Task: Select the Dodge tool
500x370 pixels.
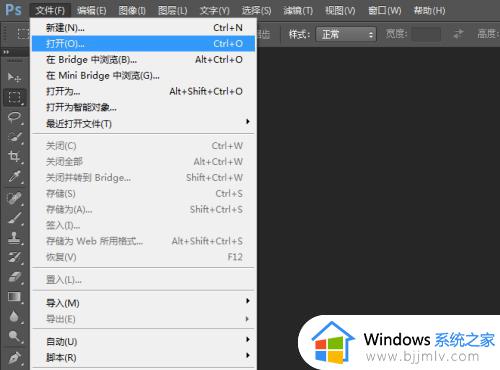Action: coord(14,336)
